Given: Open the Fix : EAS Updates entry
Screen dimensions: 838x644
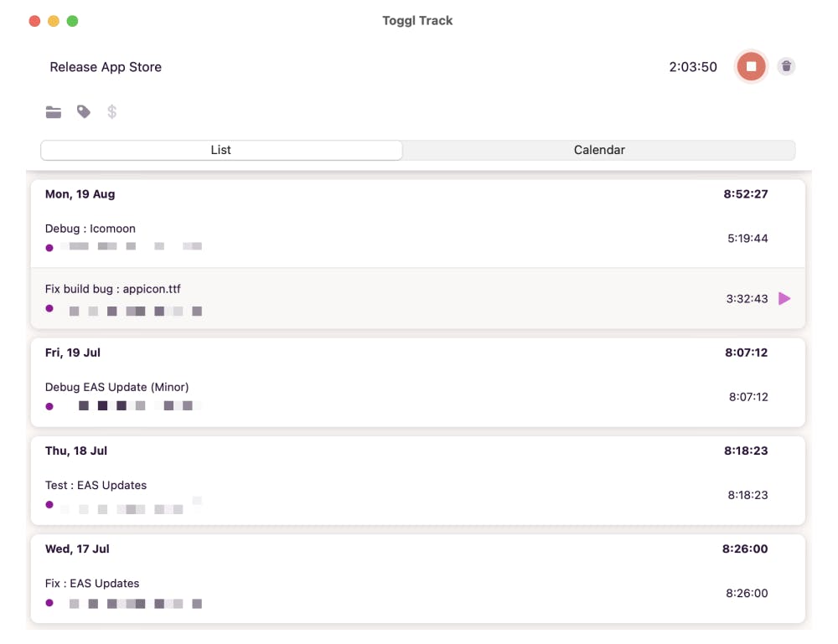Looking at the screenshot, I should click(x=92, y=583).
